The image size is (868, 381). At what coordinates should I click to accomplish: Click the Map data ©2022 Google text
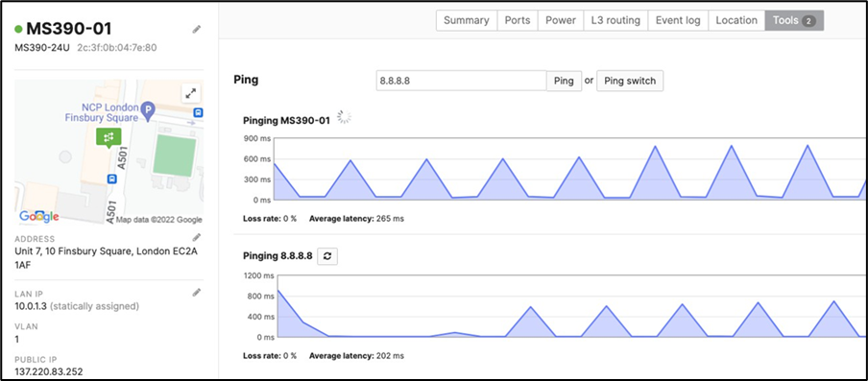[158, 220]
